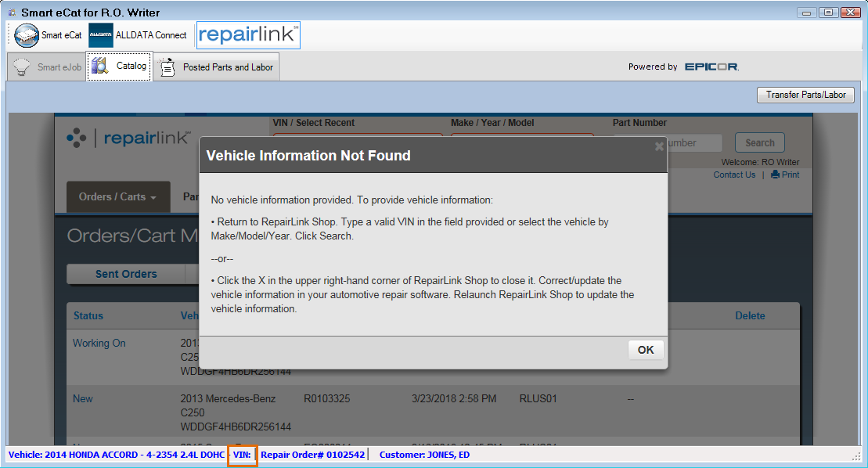The image size is (868, 468).
Task: Click the Posted Parts and Labor scroll icon
Action: tap(166, 67)
